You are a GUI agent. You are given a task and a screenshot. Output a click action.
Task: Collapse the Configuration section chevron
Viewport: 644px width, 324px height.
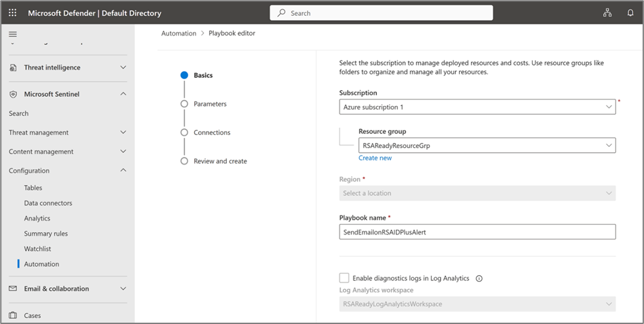click(x=124, y=171)
